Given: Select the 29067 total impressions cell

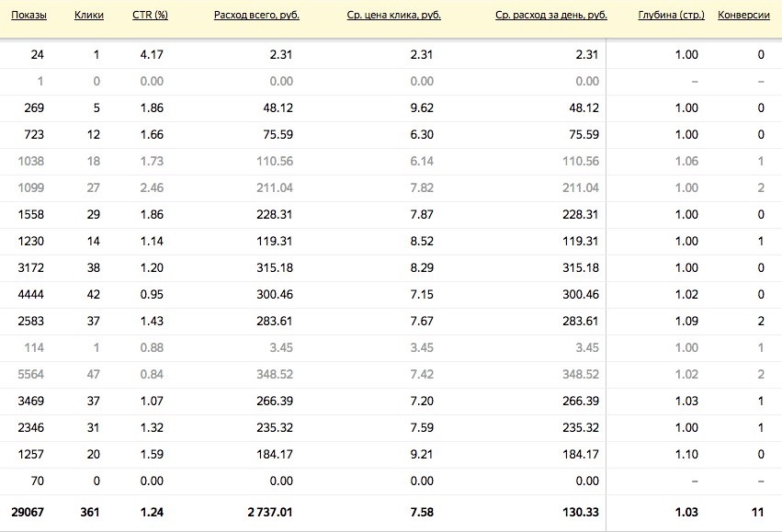Looking at the screenshot, I should 27,512.
